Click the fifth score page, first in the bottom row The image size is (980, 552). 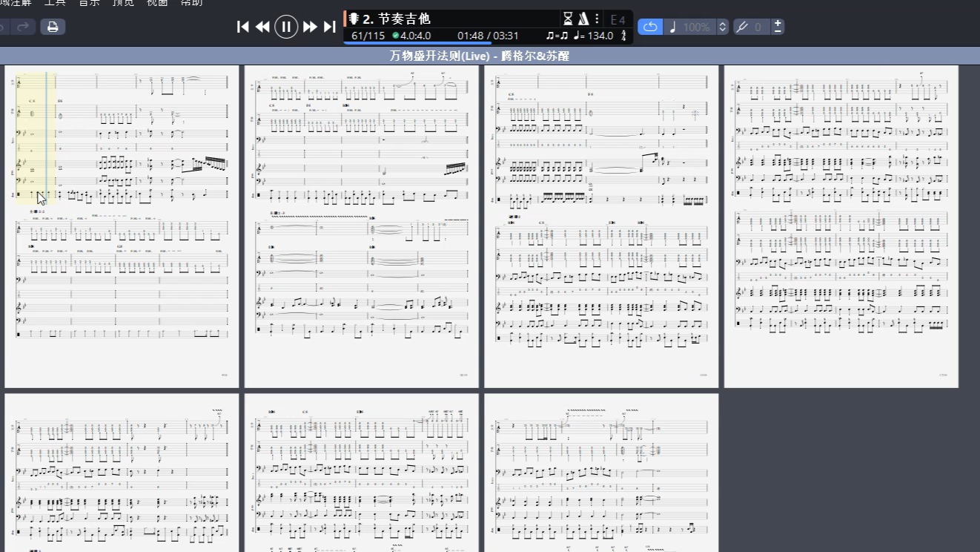(122, 473)
